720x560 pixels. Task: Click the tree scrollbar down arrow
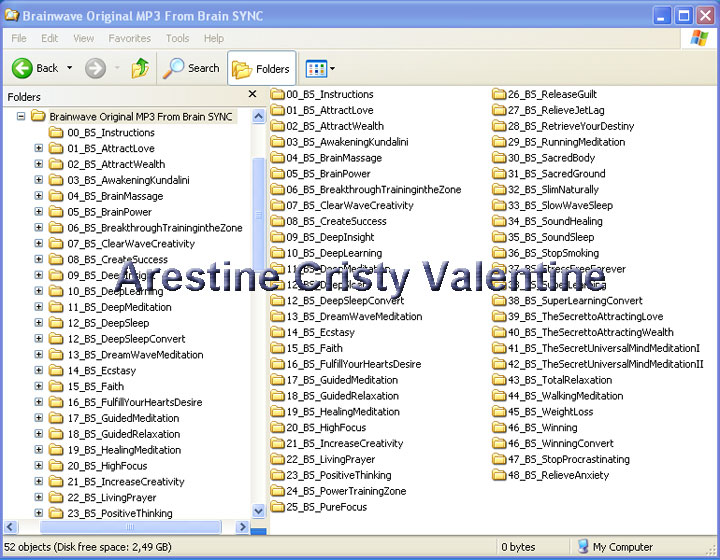[x=259, y=510]
